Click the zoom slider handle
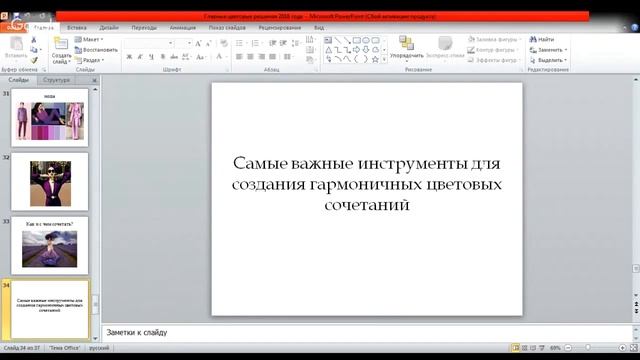Image resolution: width=640 pixels, height=360 pixels. (588, 348)
